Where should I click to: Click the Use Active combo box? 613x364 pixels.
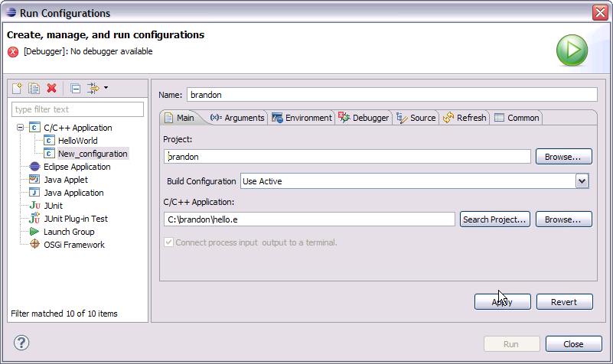point(414,181)
